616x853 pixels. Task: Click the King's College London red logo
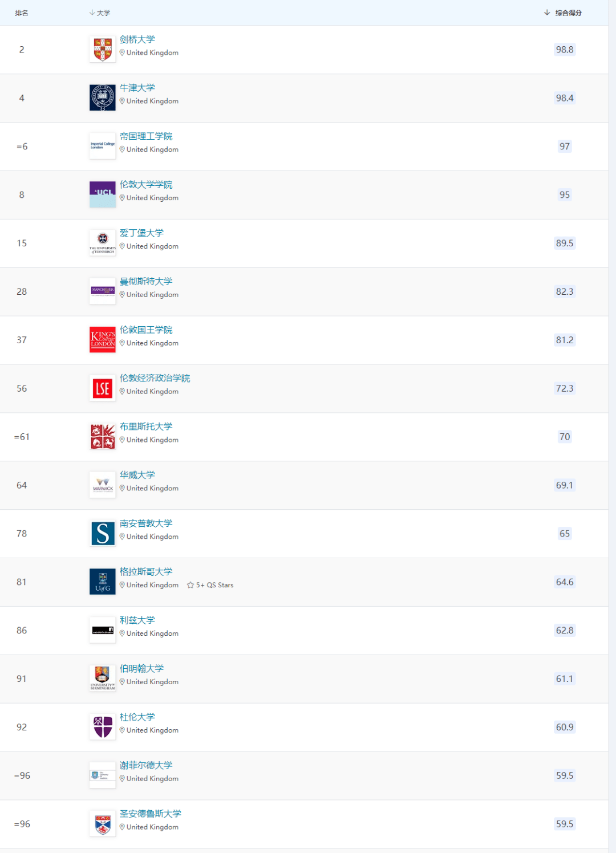tap(103, 340)
